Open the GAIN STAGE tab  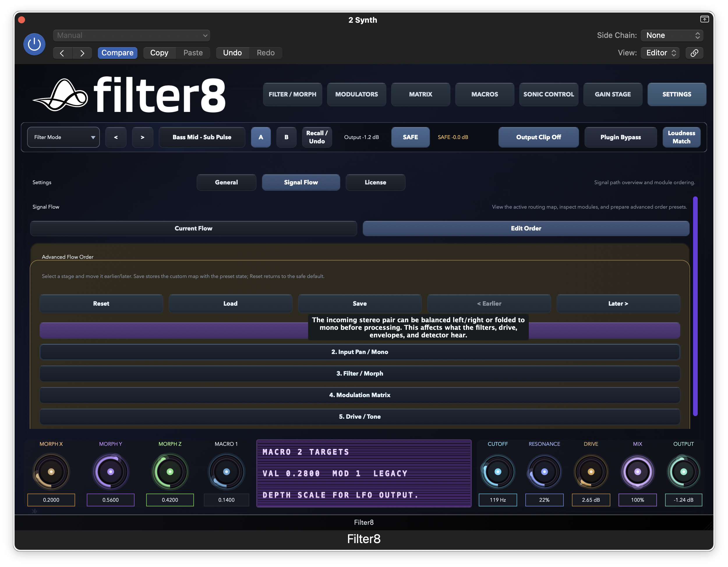pyautogui.click(x=613, y=94)
